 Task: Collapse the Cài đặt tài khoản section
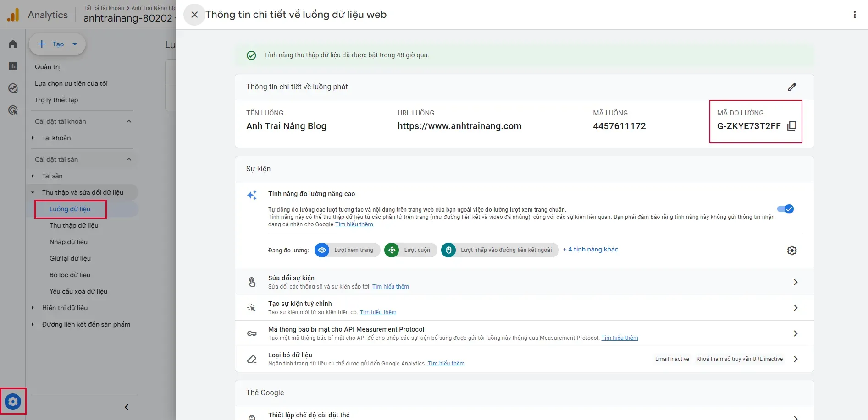click(x=129, y=121)
